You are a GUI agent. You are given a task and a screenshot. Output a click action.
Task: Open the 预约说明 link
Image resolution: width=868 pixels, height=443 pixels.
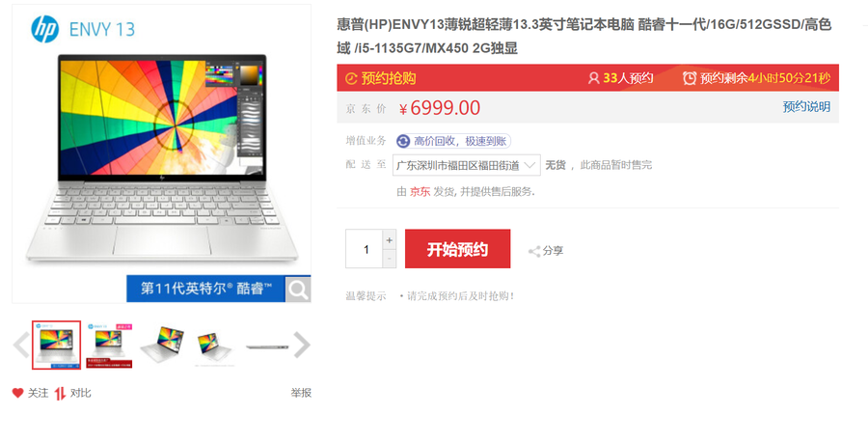[806, 107]
